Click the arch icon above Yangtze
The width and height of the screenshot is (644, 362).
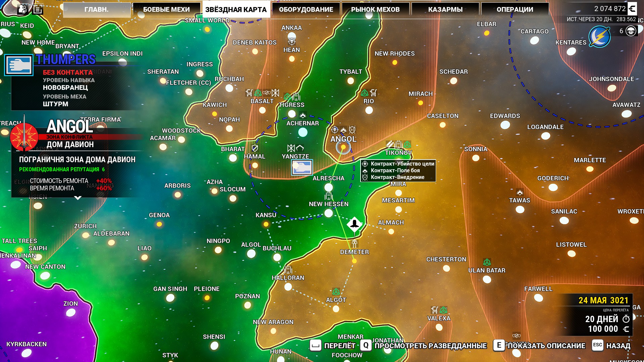click(x=300, y=148)
